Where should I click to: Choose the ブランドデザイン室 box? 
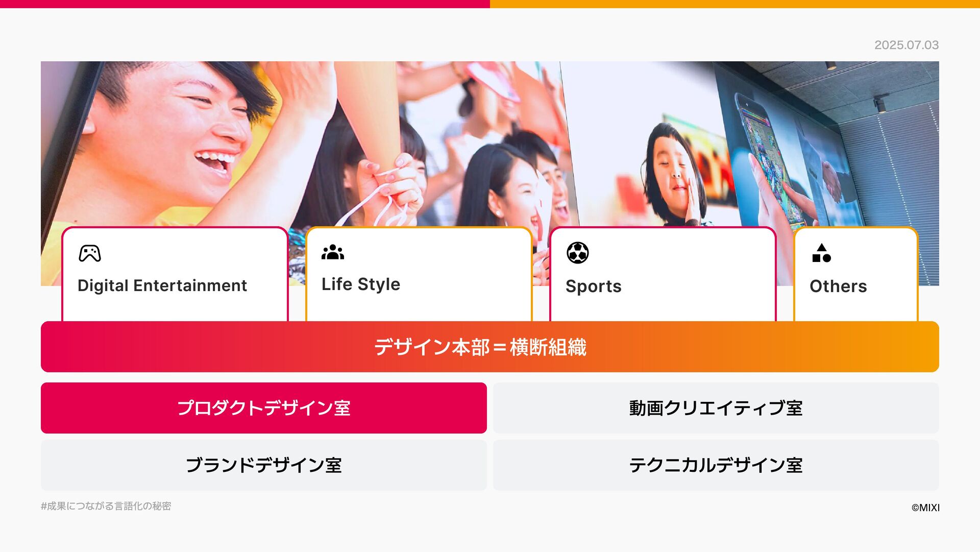point(264,465)
